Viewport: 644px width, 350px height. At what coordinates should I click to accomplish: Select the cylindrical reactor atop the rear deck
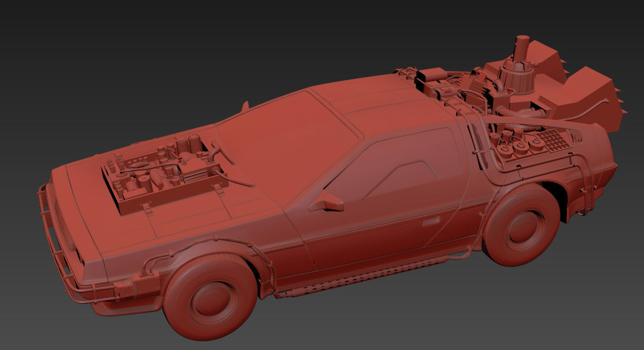point(517,65)
